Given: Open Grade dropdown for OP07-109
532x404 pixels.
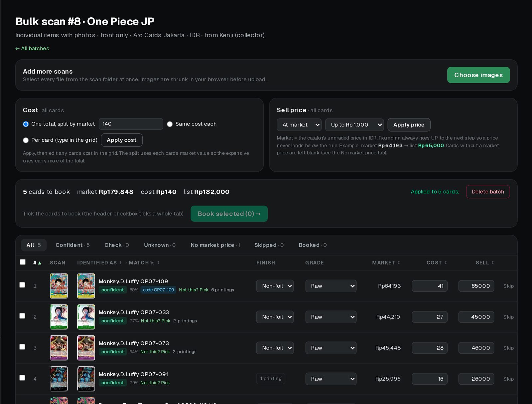Looking at the screenshot, I should pyautogui.click(x=331, y=286).
